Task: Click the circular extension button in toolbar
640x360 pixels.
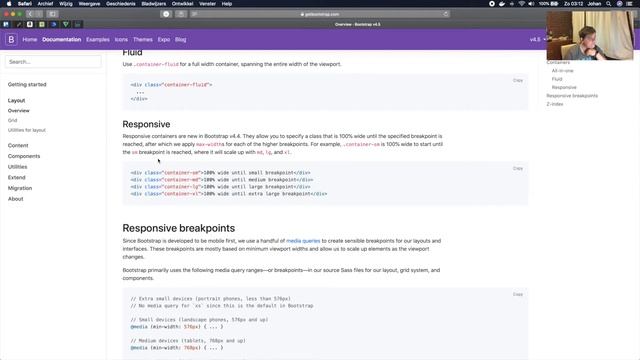Action: pyautogui.click(x=166, y=14)
